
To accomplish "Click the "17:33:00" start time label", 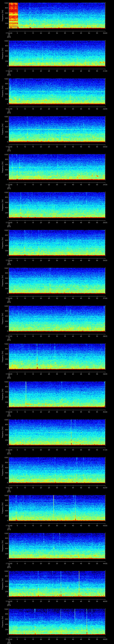I will tap(9, 184).
